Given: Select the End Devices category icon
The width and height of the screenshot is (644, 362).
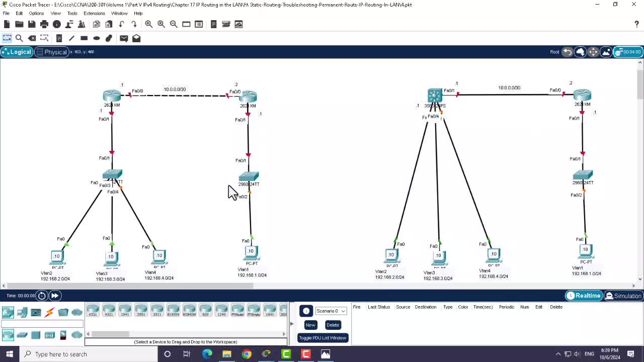Looking at the screenshot, I should click(x=22, y=312).
